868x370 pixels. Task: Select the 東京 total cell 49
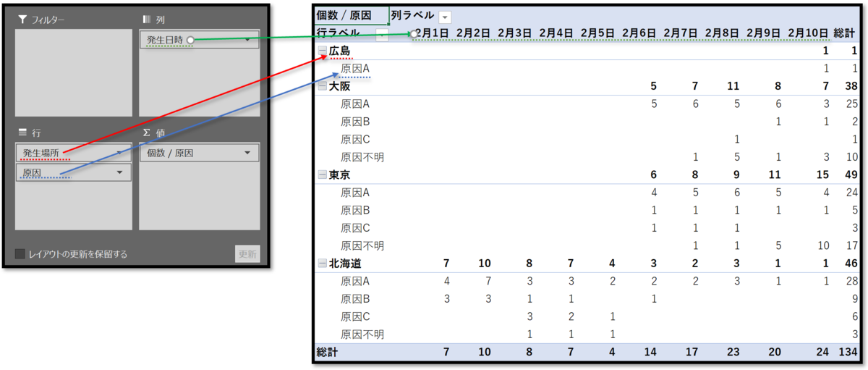click(x=851, y=175)
